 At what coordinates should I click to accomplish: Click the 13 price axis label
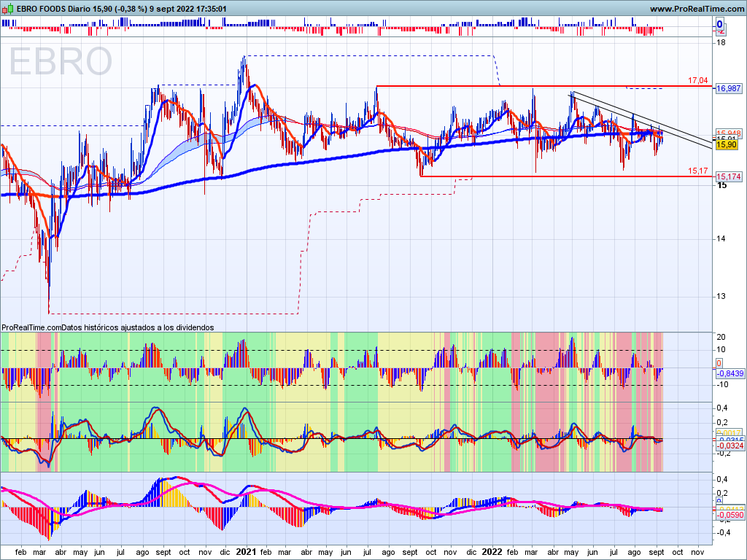pyautogui.click(x=721, y=296)
